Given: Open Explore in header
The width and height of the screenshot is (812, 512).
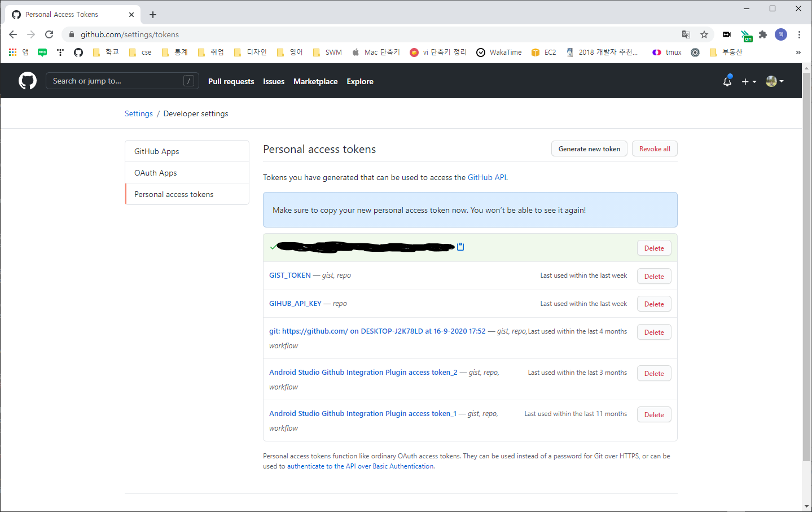Looking at the screenshot, I should coord(360,81).
